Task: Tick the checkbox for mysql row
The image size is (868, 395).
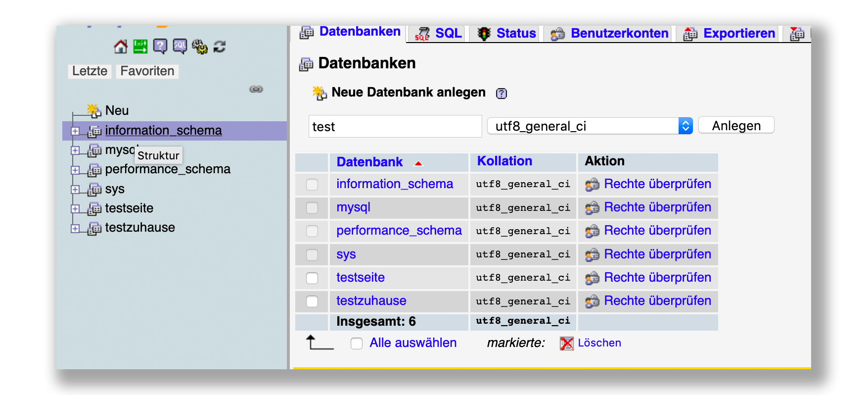Action: 312,208
